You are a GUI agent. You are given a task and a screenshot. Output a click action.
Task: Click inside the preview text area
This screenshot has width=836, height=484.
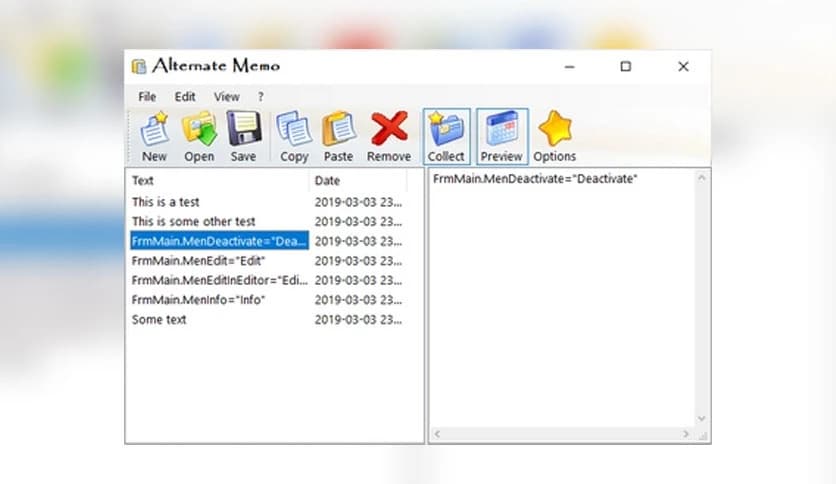pyautogui.click(x=560, y=300)
